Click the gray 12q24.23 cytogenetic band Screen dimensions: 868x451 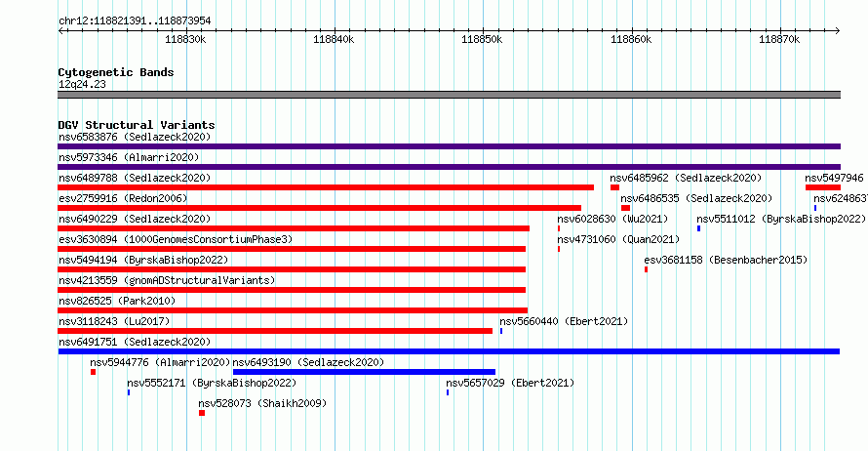(x=449, y=95)
